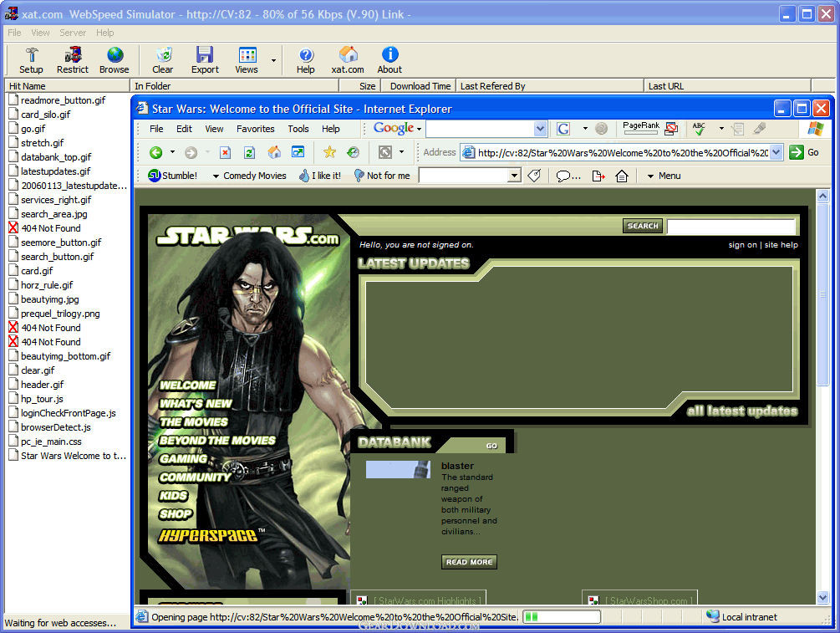This screenshot has height=633, width=840.
Task: Open the Google search box dropdown
Action: pos(540,129)
